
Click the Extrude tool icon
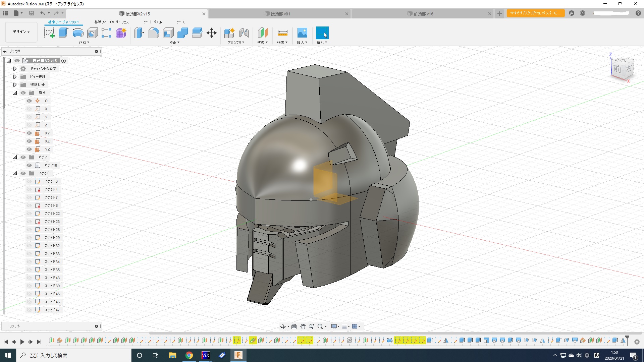pos(63,33)
